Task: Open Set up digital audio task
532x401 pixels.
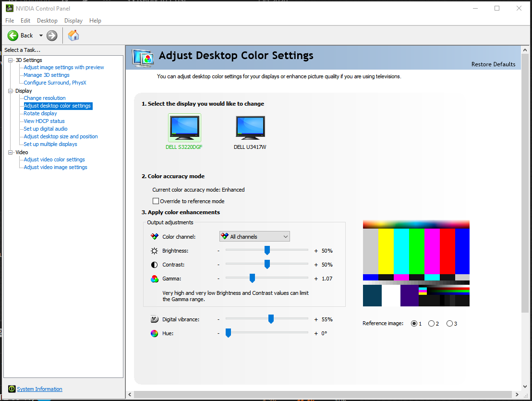Action: tap(46, 129)
